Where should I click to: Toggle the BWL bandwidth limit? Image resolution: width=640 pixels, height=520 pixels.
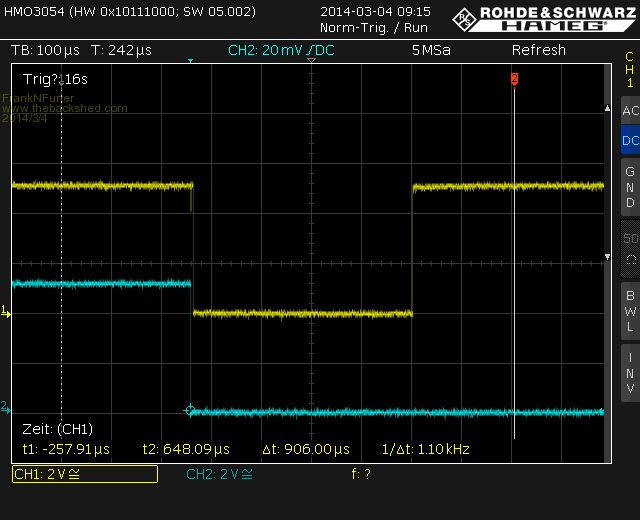(629, 310)
